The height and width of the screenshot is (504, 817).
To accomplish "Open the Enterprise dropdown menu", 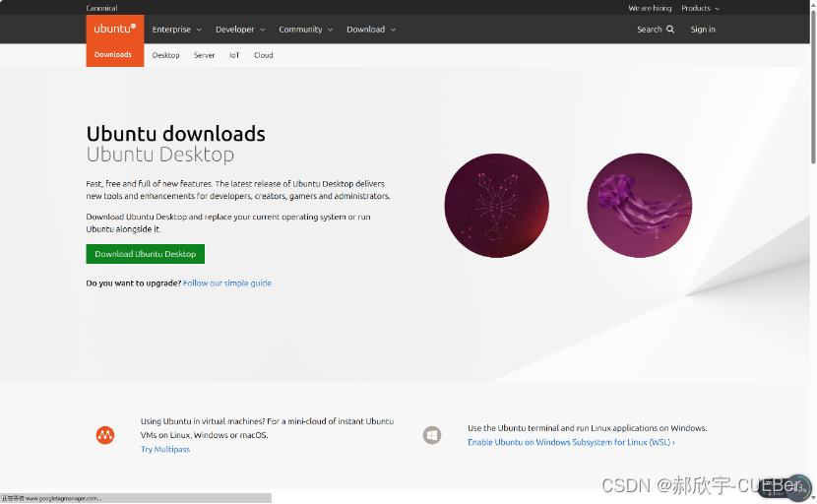I will tap(176, 30).
